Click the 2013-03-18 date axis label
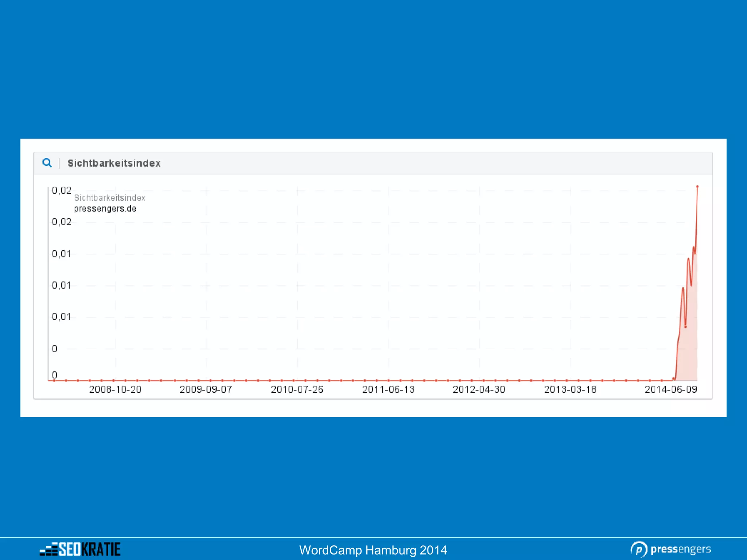This screenshot has width=747, height=560. pyautogui.click(x=570, y=389)
